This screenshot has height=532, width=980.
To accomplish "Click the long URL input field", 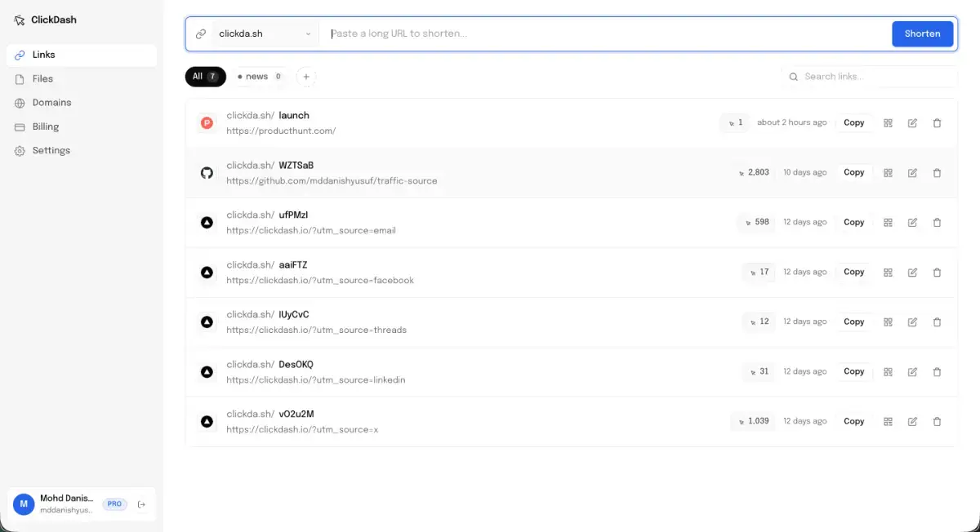I will (604, 34).
